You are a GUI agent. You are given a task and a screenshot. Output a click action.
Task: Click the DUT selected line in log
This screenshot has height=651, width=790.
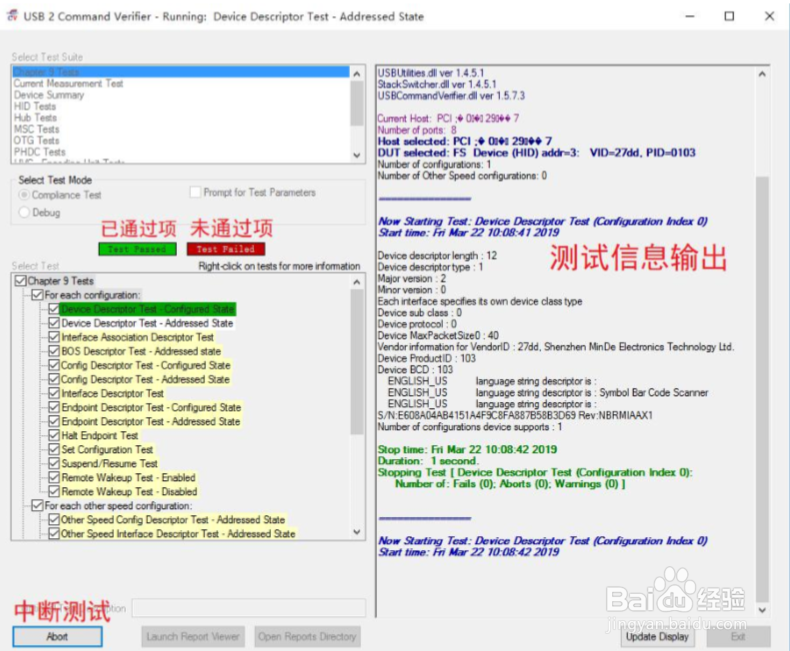537,153
